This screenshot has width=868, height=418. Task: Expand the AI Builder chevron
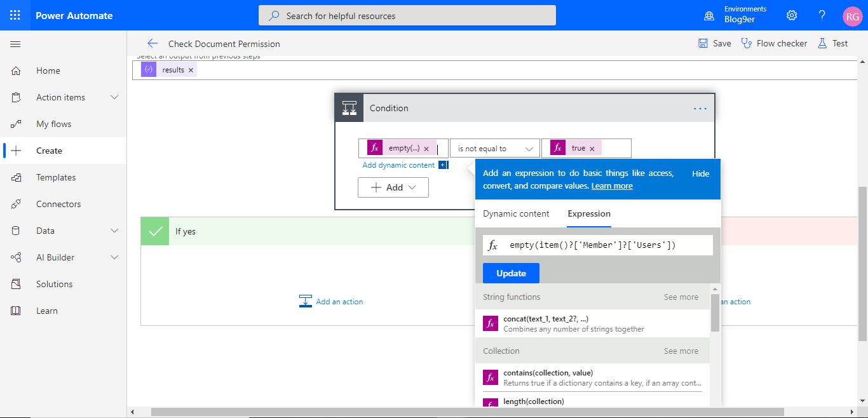tap(114, 257)
